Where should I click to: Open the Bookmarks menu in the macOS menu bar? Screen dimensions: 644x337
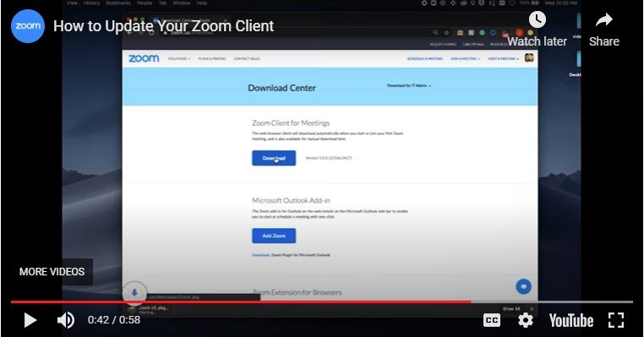pos(118,3)
